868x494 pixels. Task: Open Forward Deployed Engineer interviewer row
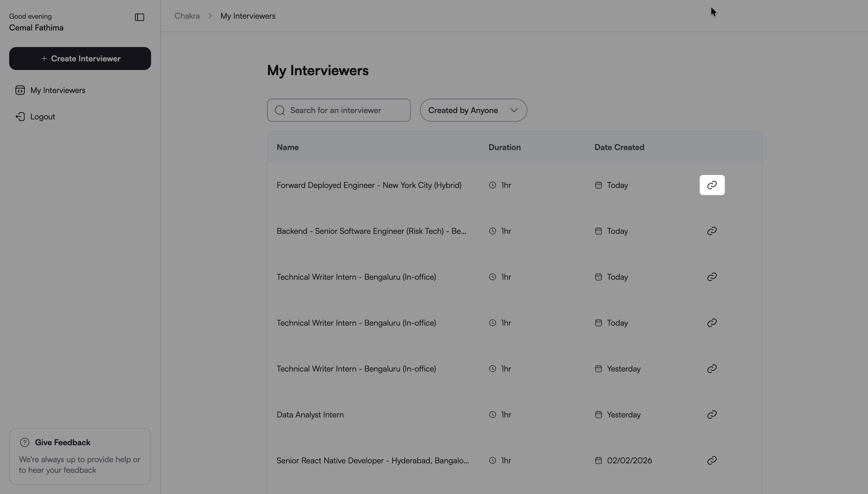point(369,185)
